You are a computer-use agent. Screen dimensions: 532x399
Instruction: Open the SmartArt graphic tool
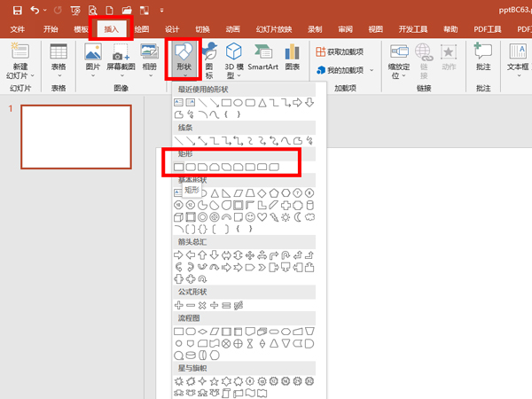pyautogui.click(x=262, y=57)
